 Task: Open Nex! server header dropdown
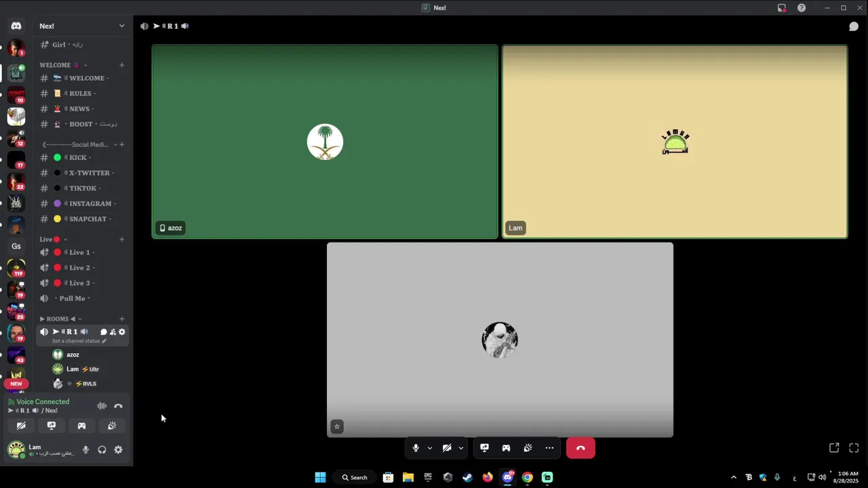coord(82,26)
